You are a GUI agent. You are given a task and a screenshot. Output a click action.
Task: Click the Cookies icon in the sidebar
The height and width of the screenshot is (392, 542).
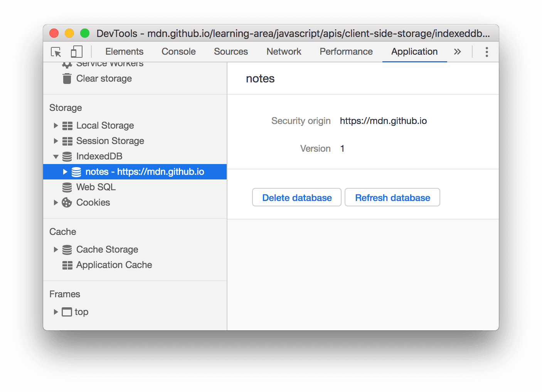tap(67, 202)
